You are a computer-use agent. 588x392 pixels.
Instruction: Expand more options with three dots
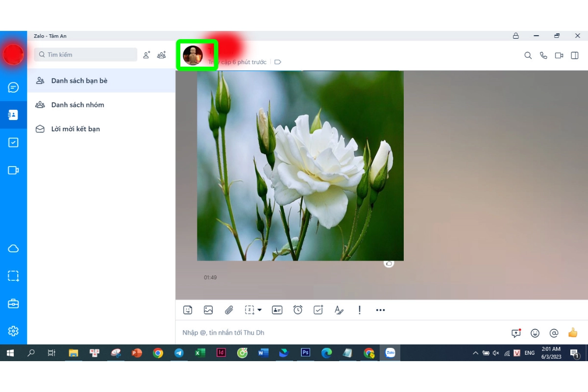point(380,310)
